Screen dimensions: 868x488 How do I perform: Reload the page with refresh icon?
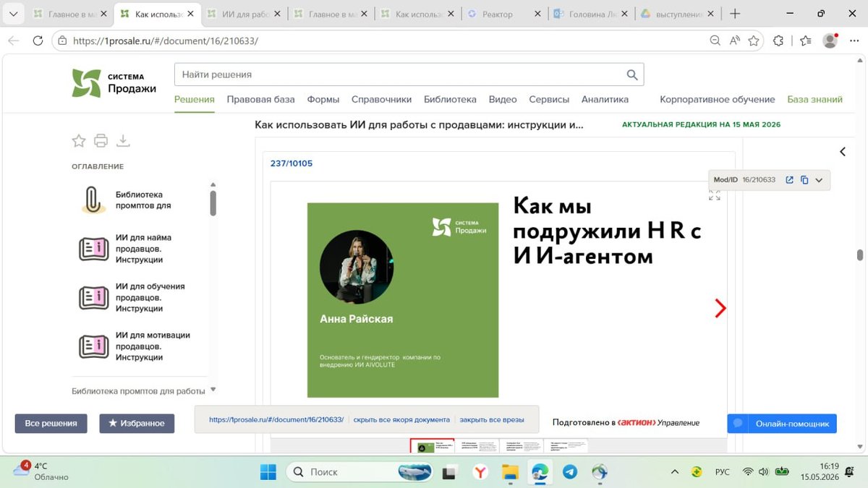[x=38, y=41]
